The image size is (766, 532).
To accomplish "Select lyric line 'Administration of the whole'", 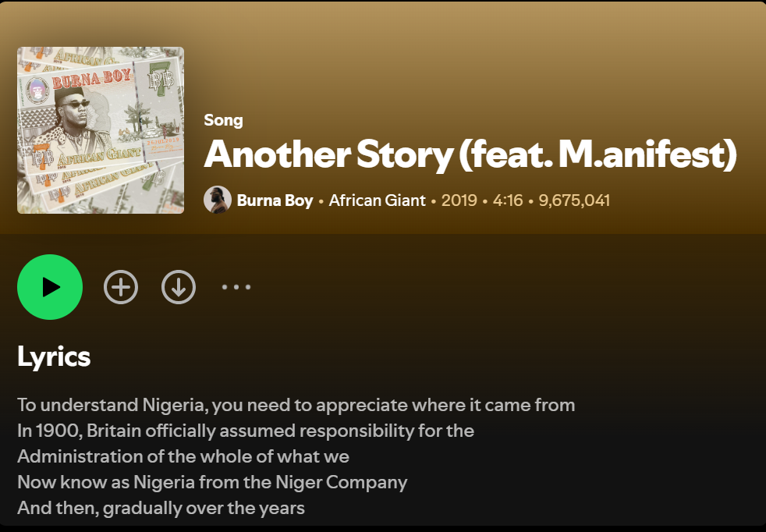I will coord(183,456).
